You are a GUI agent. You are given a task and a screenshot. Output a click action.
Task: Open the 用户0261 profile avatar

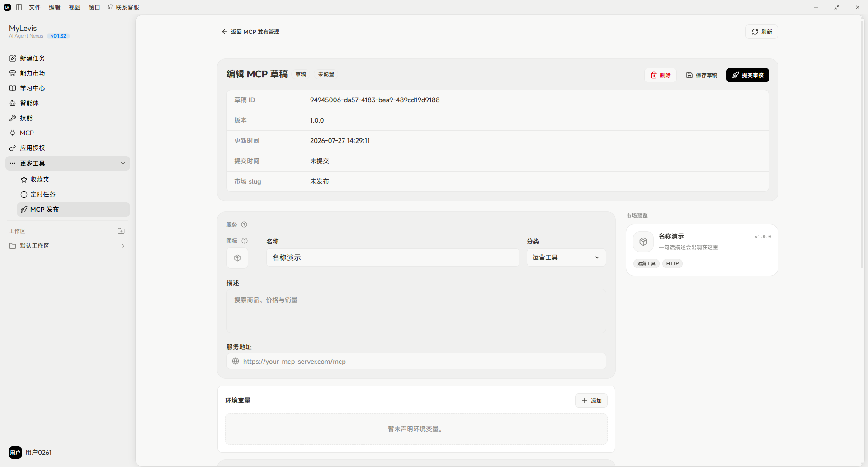tap(15, 453)
